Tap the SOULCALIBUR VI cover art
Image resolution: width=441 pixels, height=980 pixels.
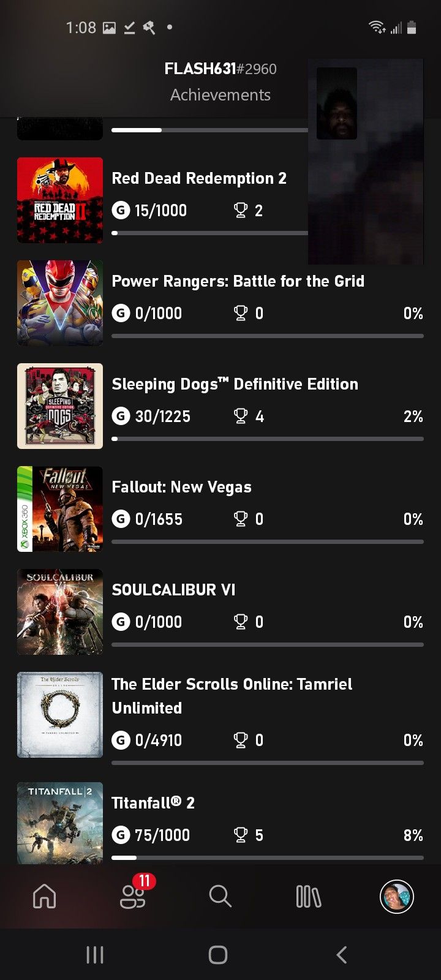tap(60, 612)
